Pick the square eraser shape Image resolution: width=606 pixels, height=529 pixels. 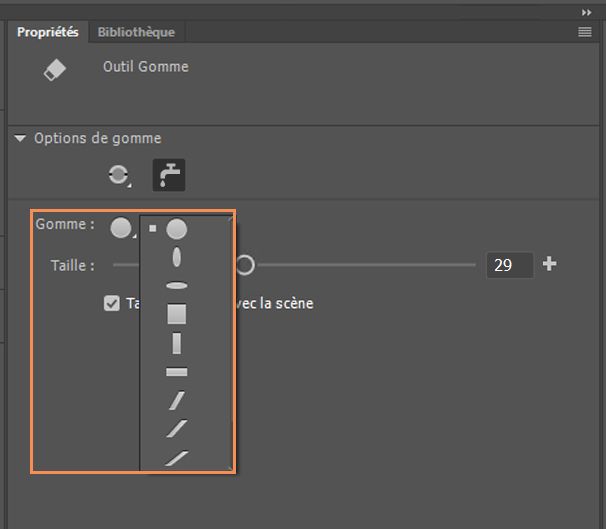click(177, 315)
